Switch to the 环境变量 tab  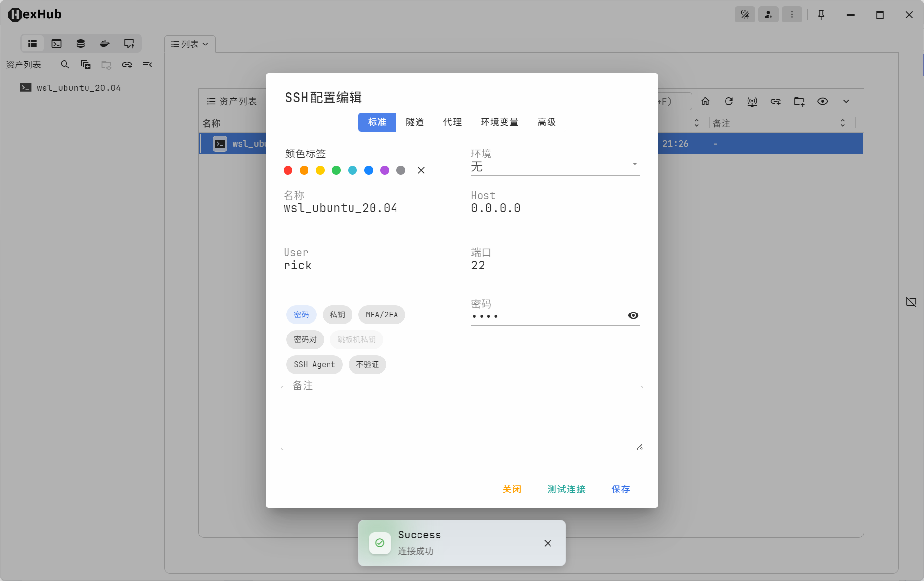499,122
